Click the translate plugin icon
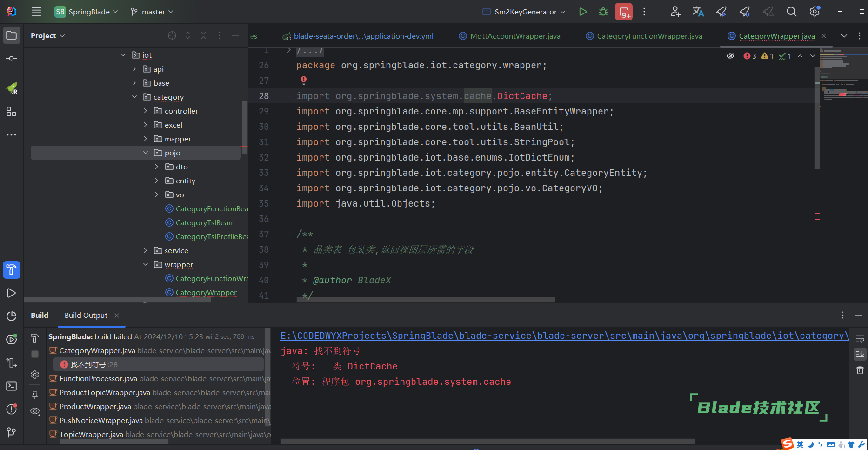868x450 pixels. pos(698,12)
